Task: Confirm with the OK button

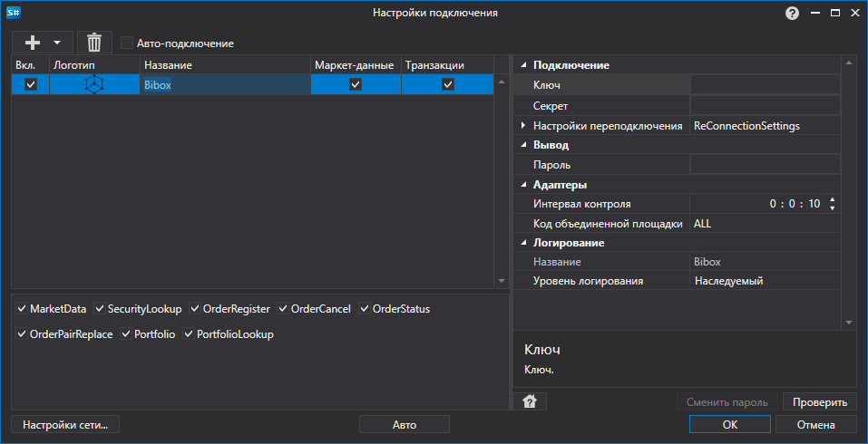Action: click(729, 425)
